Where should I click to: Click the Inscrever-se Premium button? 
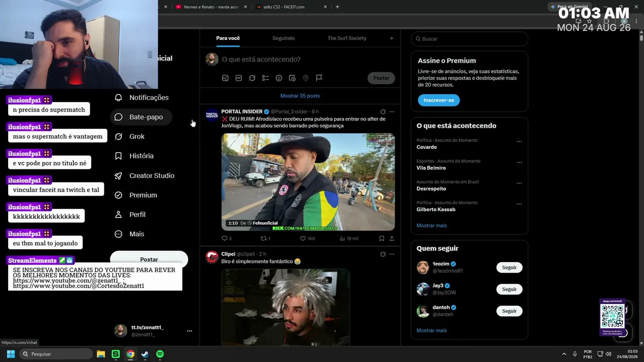tap(439, 100)
